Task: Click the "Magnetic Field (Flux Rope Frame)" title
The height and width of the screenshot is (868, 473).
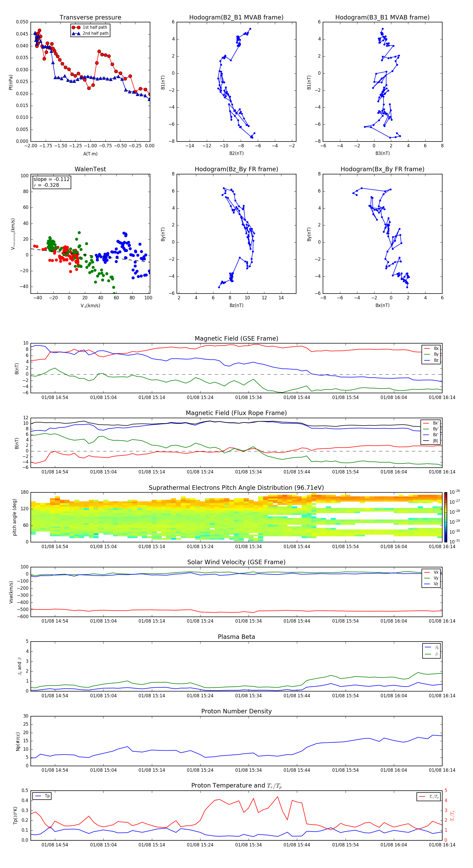Action: coord(236,413)
